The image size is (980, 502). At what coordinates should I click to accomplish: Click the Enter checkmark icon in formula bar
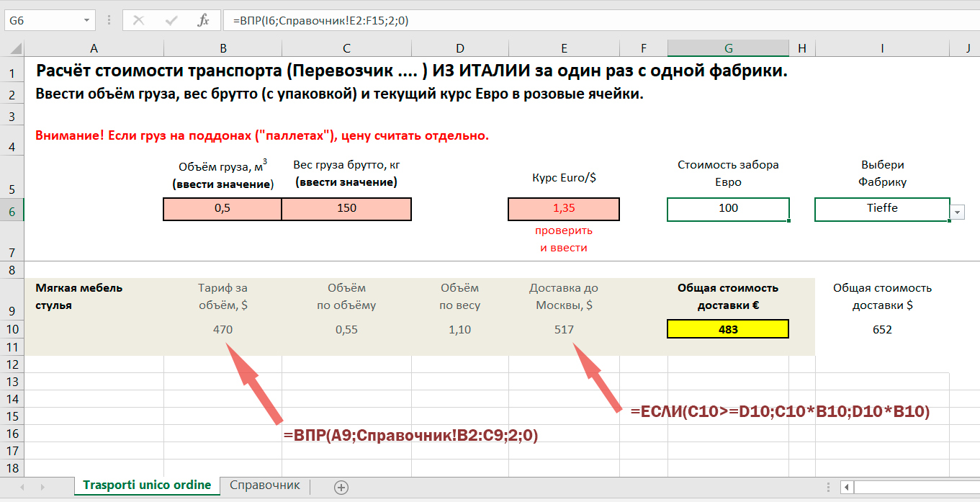pos(171,21)
